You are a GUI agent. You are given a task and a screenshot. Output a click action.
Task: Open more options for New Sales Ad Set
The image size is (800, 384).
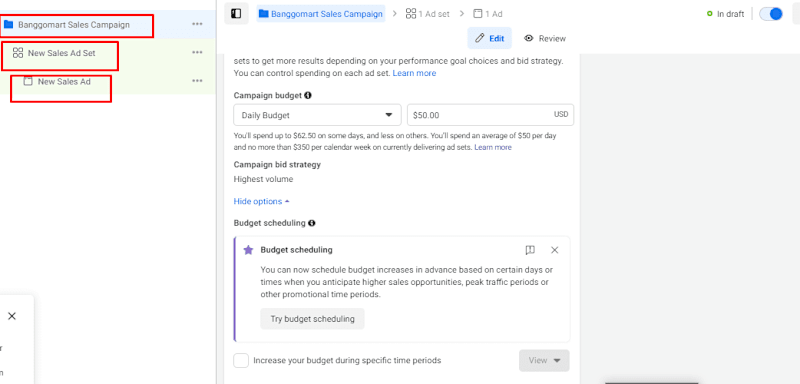[x=197, y=53]
